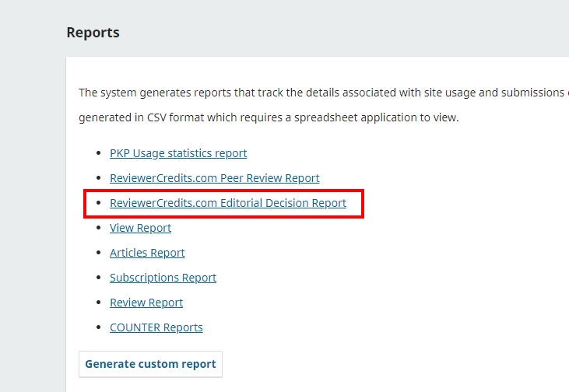569x392 pixels.
Task: Open the Review Report link
Action: [x=146, y=303]
